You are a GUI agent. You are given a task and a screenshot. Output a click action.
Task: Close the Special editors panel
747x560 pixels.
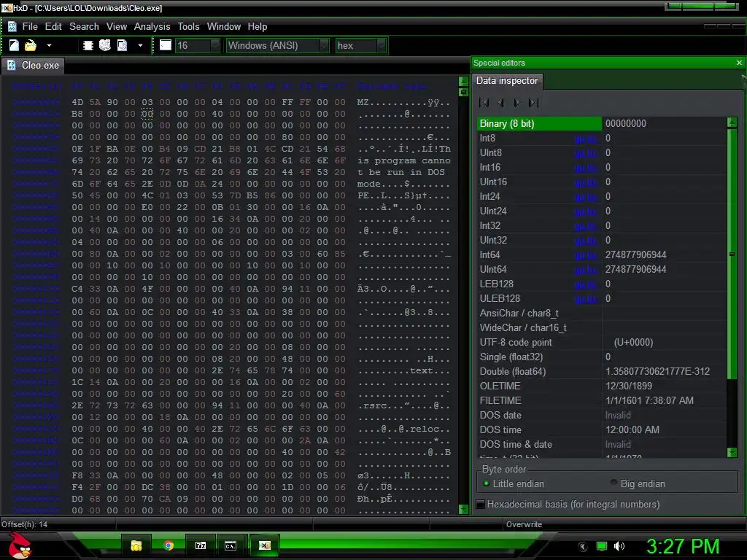tap(739, 63)
